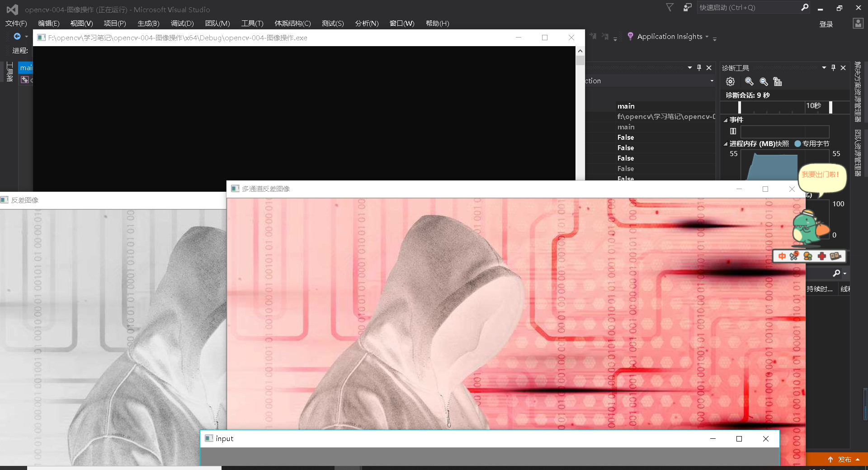Open the 诊断工具 window options dropdown
Viewport: 868px width, 470px height.
coord(824,68)
